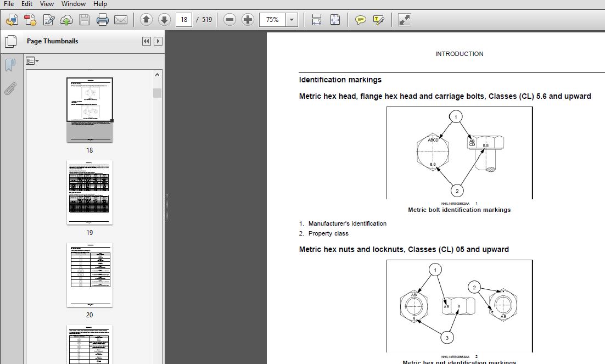
Task: Click the page number field showing 18
Action: point(184,20)
